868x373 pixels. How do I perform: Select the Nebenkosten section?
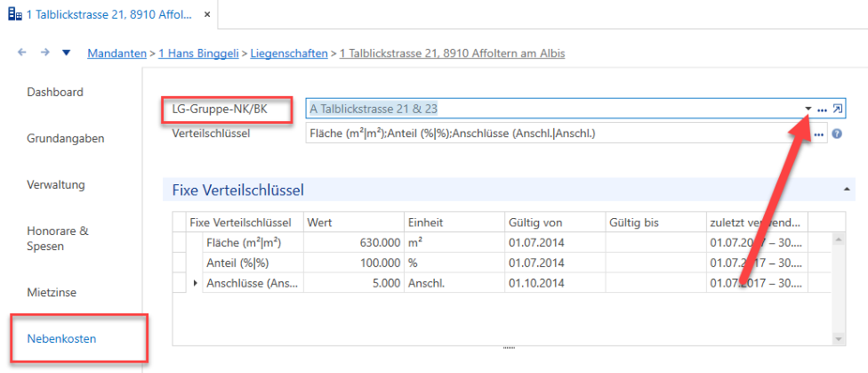pos(61,338)
